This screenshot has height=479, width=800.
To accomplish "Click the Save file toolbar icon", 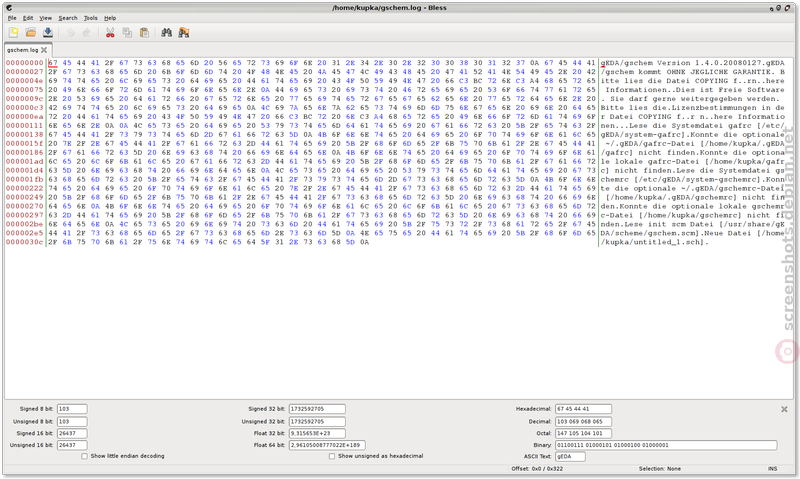I will click(48, 33).
